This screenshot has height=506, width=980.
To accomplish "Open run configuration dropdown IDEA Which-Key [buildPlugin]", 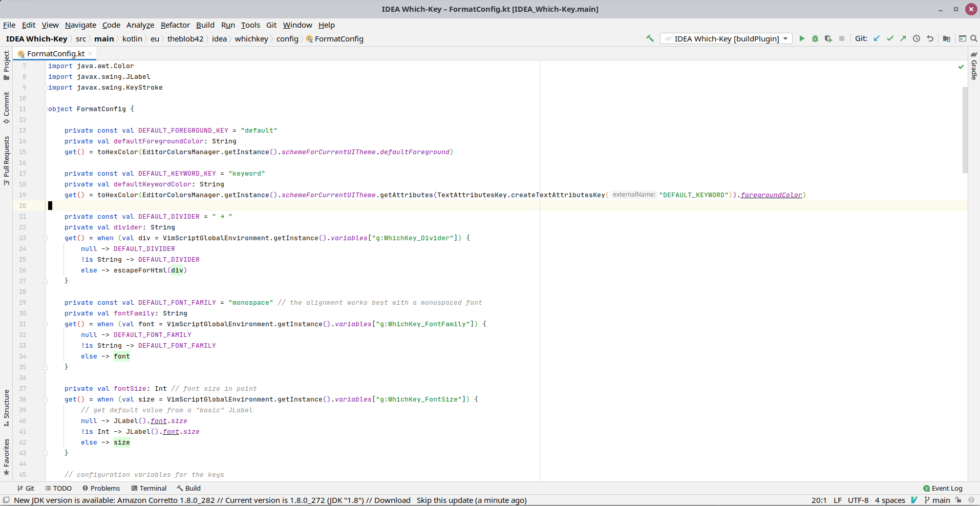I will click(x=726, y=38).
